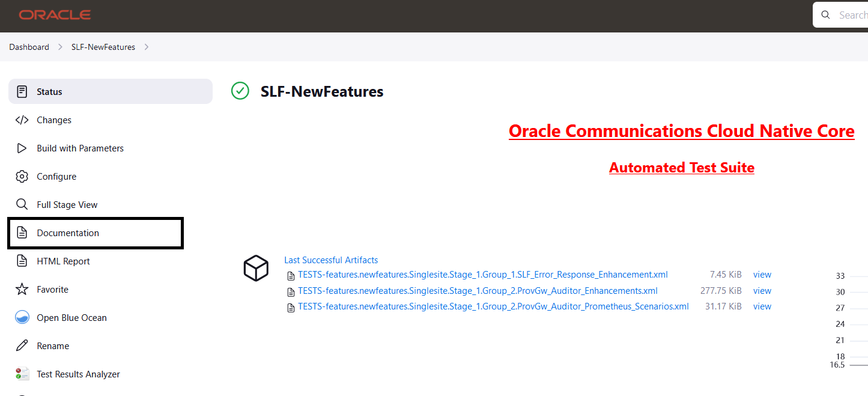Click the search magnifier icon
Screen dimensions: 868x396
point(826,15)
